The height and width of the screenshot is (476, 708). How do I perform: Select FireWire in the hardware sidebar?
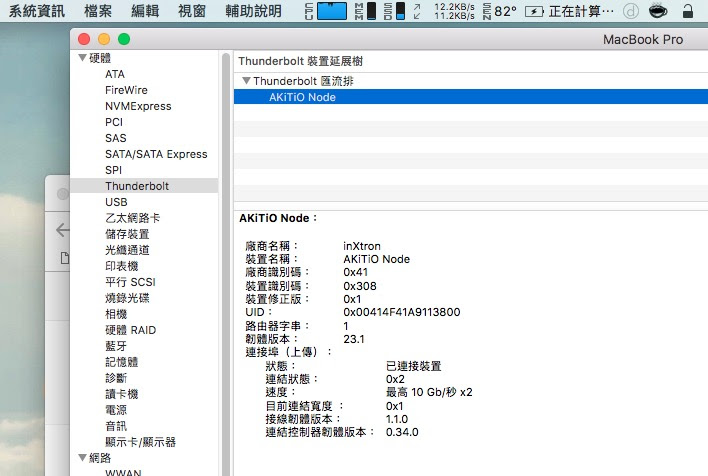point(126,90)
